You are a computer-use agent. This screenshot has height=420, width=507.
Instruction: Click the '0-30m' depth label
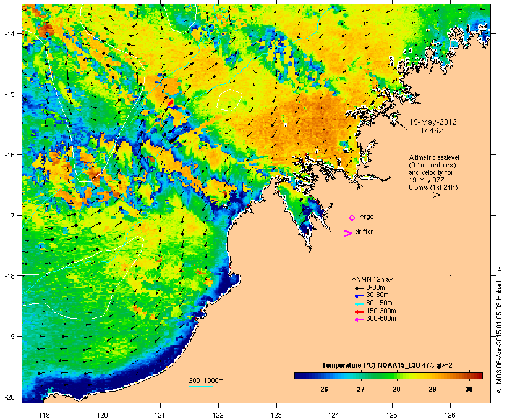click(x=375, y=288)
